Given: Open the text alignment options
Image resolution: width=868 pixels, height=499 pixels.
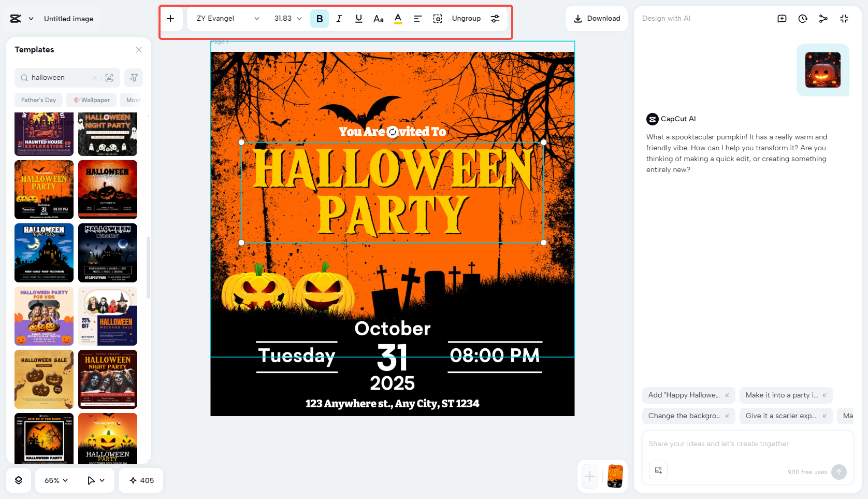Looking at the screenshot, I should 417,18.
